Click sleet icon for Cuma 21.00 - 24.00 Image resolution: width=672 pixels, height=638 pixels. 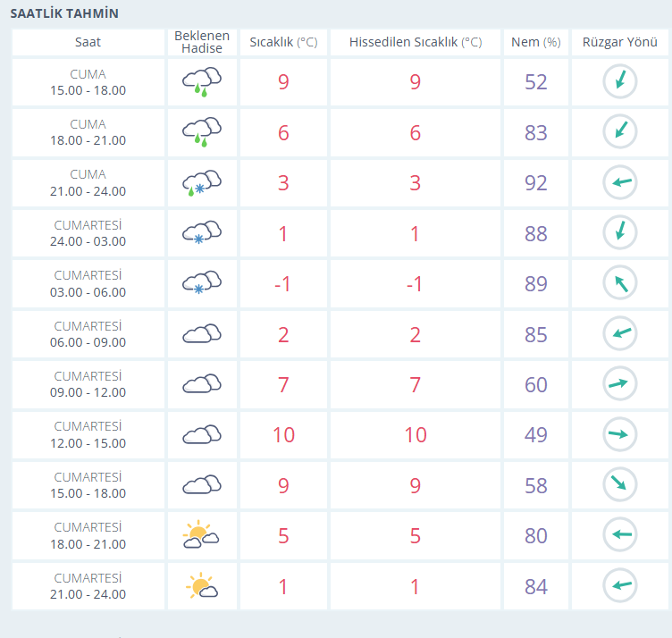pos(202,183)
